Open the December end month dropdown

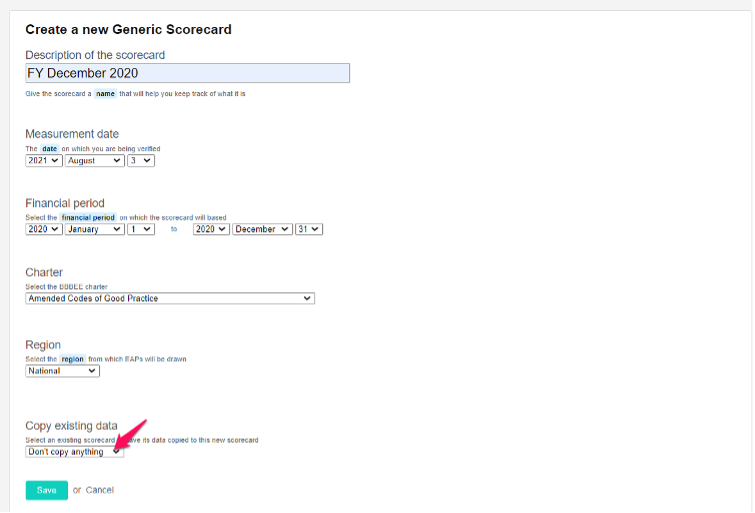point(262,229)
